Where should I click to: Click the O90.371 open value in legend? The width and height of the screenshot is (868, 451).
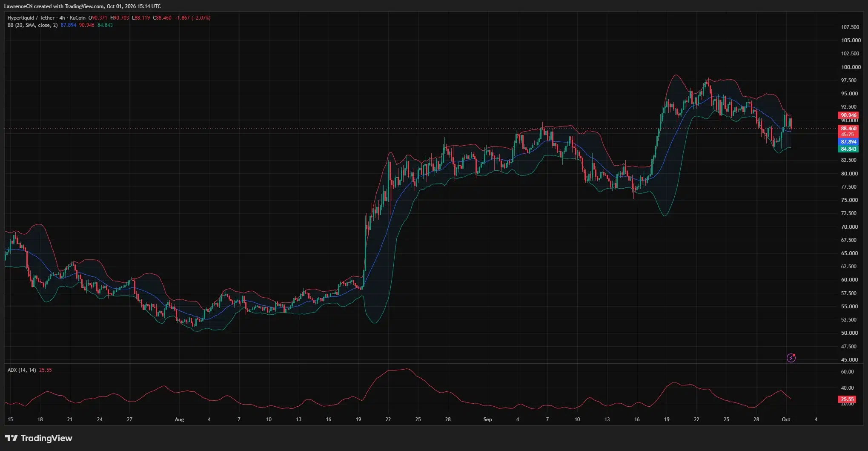98,18
